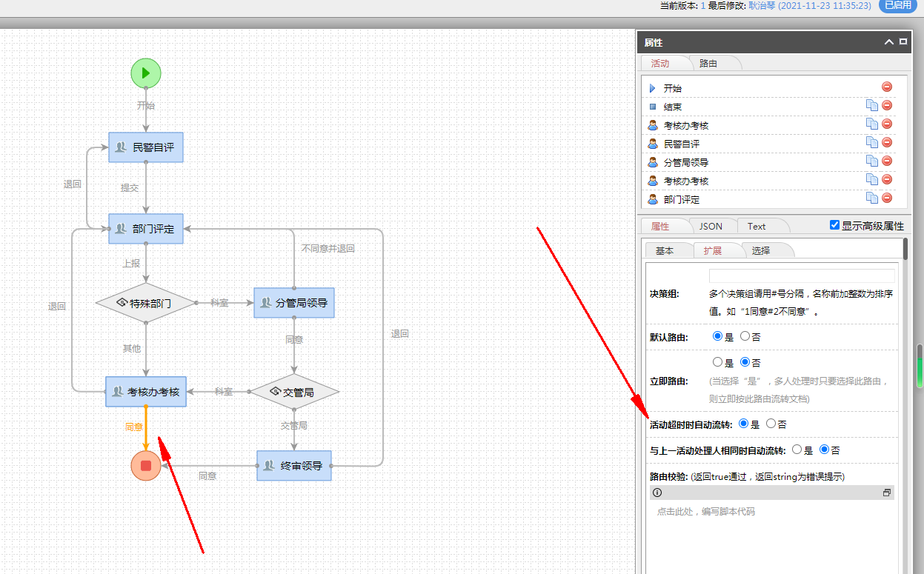Set 立即路由 to 是
Screen dimensions: 924x574
point(717,362)
